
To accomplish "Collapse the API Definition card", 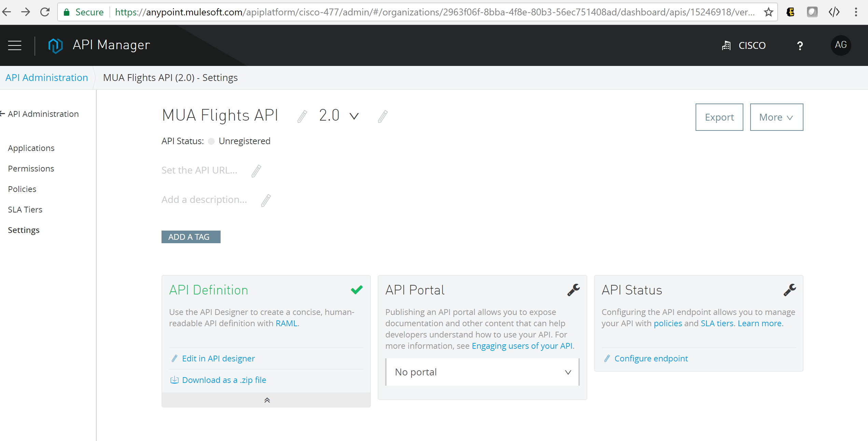I will pyautogui.click(x=267, y=400).
